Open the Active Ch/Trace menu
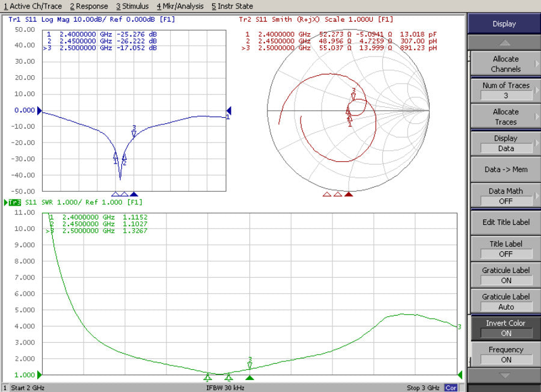The height and width of the screenshot is (392, 541). coord(33,6)
